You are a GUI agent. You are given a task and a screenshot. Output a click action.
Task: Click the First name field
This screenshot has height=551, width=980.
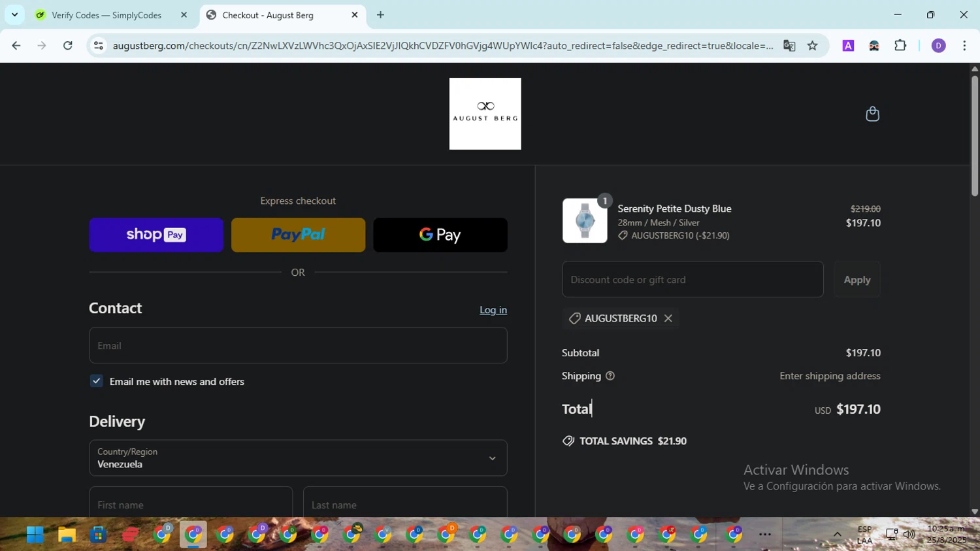pos(191,502)
